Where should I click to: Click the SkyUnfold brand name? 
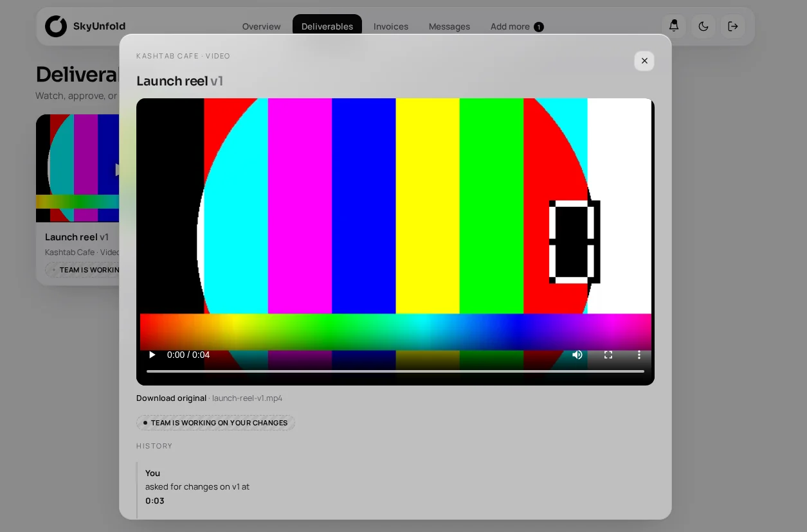(x=99, y=26)
